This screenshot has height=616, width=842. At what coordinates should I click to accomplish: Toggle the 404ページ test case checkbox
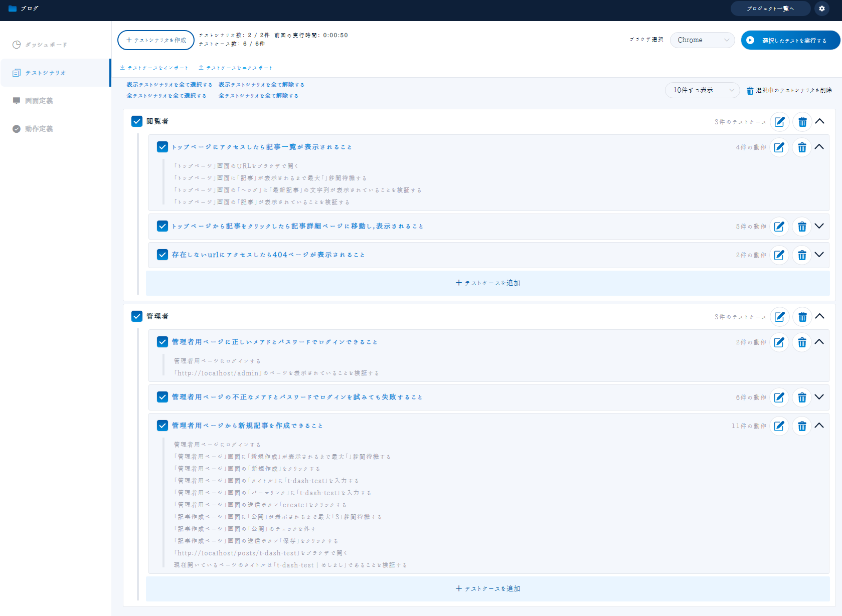click(x=162, y=254)
